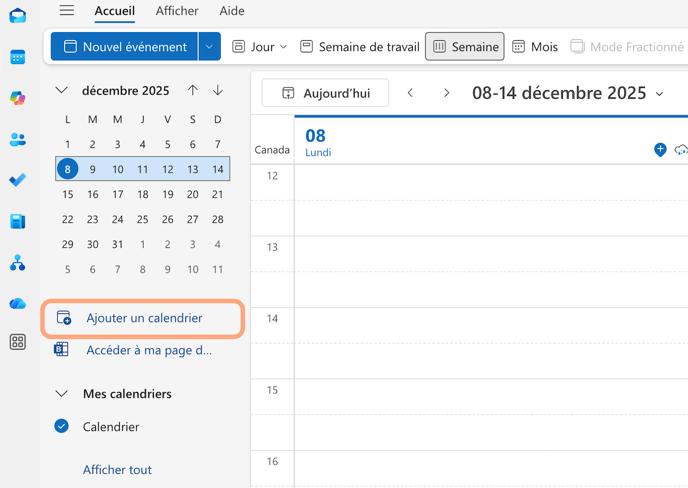
Task: Click the Aujourd'hui button
Action: (325, 93)
